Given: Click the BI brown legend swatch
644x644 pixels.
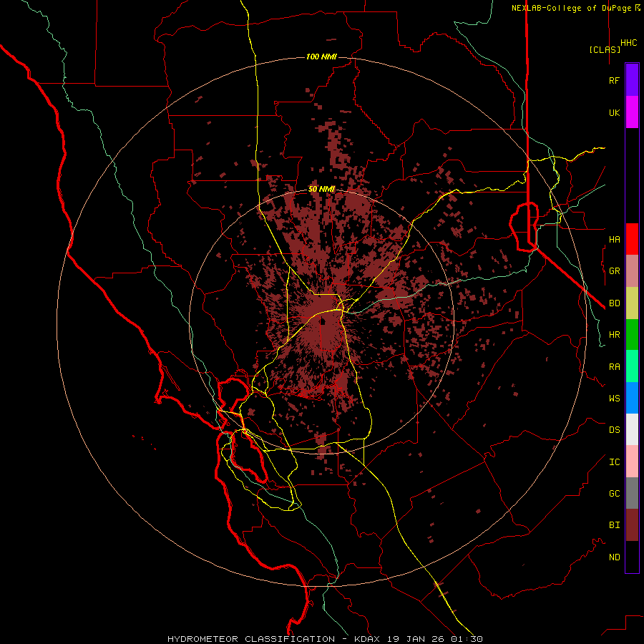Looking at the screenshot, I should [x=632, y=525].
